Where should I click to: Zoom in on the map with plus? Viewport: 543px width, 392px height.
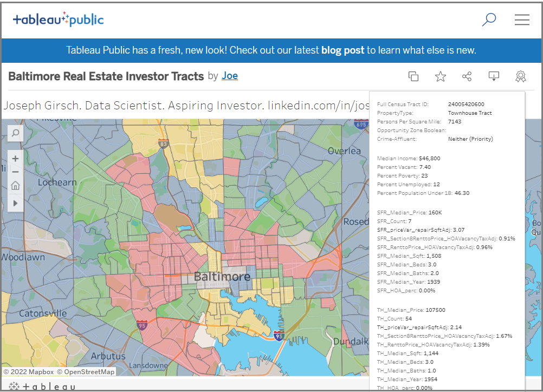click(x=15, y=159)
